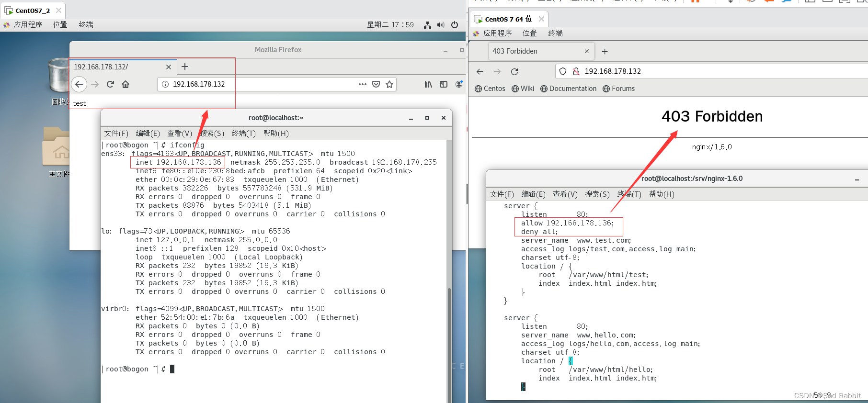Click back arrow in left Firefox window
The width and height of the screenshot is (868, 403).
[x=79, y=84]
